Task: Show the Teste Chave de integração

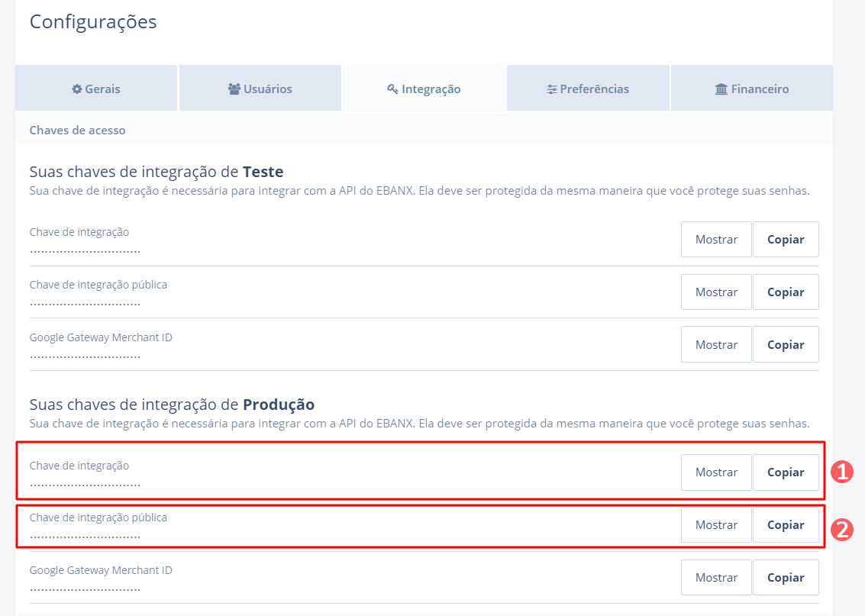Action: point(716,240)
